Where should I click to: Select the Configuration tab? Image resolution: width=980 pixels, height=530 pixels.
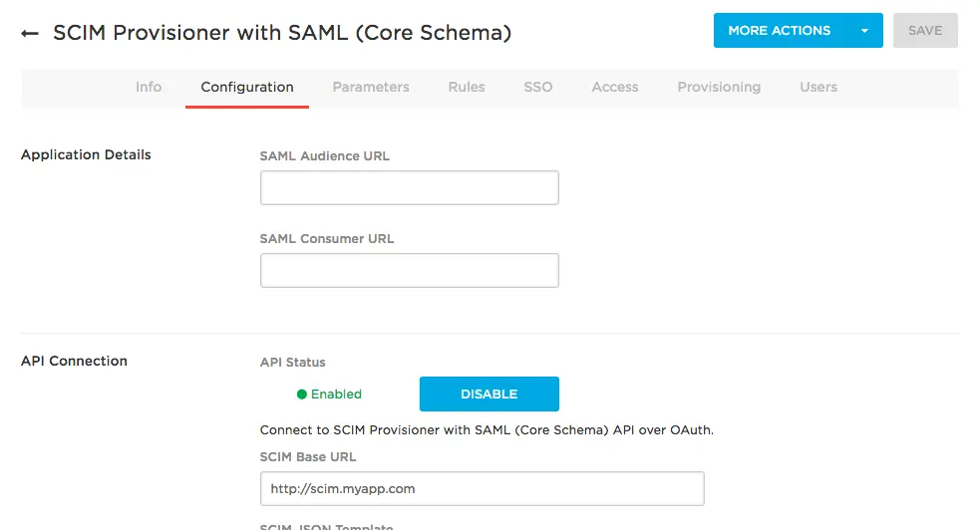pos(247,87)
